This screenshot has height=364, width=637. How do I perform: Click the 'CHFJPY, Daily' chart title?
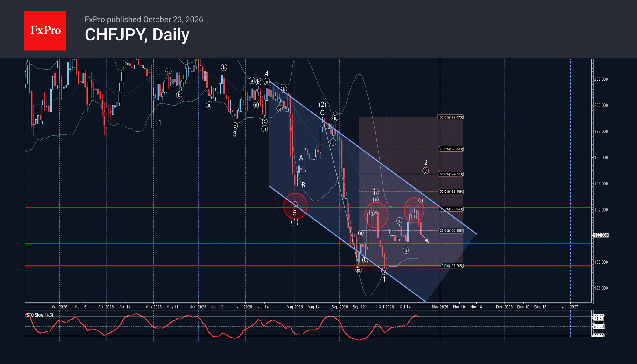[137, 35]
